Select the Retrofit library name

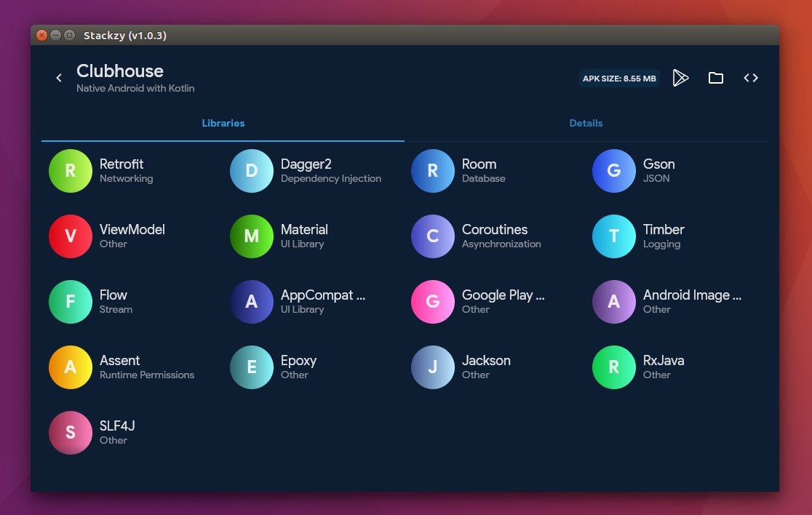click(122, 164)
